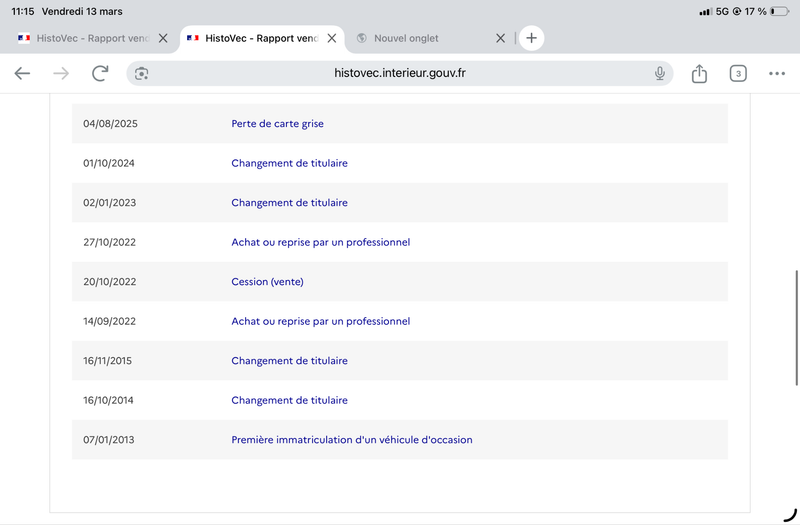Image resolution: width=800 pixels, height=525 pixels.
Task: Switch to the first HistoVec tab
Action: pos(83,38)
